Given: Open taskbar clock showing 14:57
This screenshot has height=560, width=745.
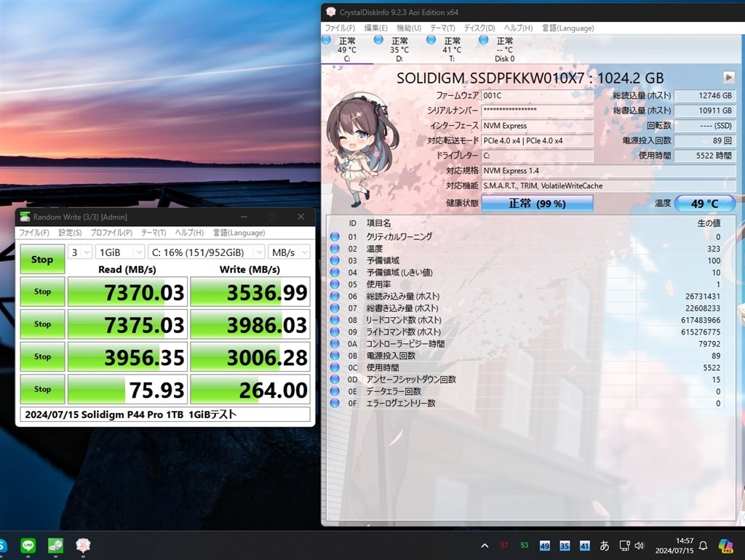Looking at the screenshot, I should (674, 545).
